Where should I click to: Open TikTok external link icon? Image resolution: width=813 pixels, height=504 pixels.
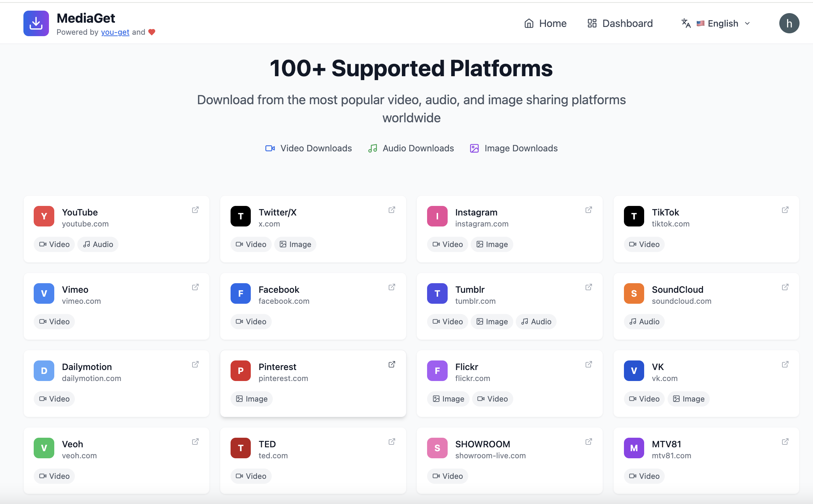pyautogui.click(x=785, y=210)
